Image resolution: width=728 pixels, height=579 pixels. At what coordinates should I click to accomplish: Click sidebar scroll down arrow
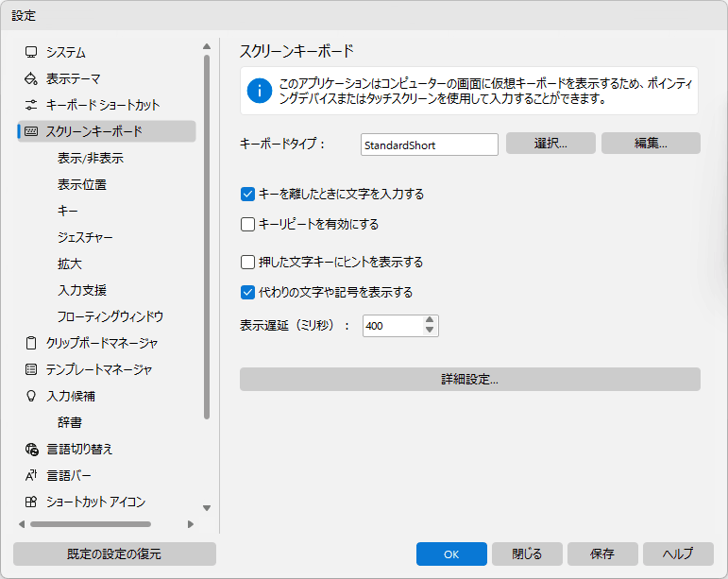(207, 508)
